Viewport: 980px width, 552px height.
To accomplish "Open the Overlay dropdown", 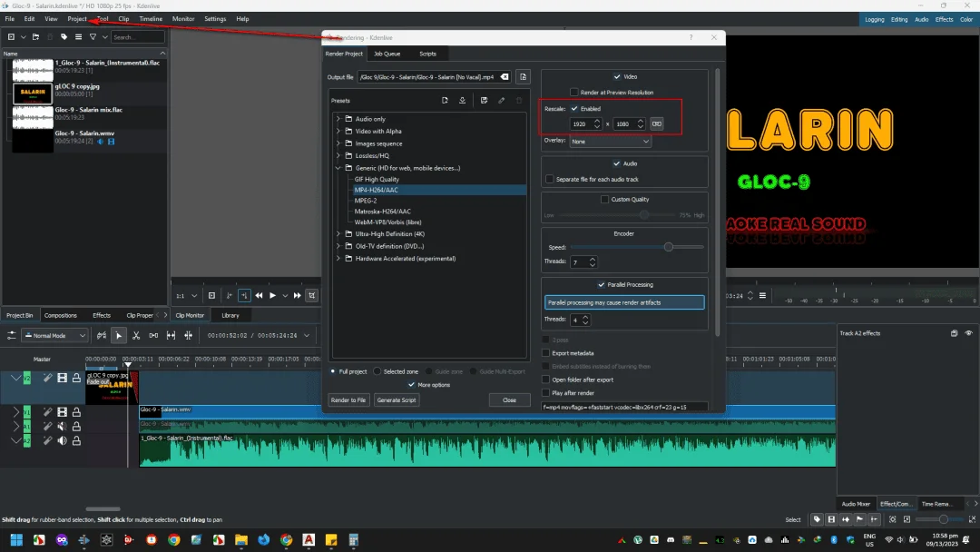I will pos(610,142).
